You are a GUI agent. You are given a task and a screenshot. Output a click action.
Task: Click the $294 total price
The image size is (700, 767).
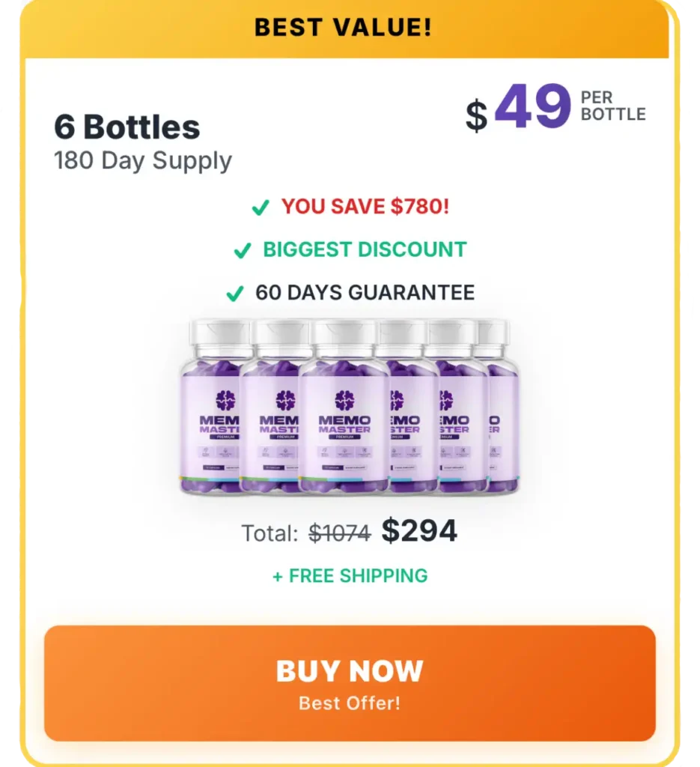click(419, 531)
